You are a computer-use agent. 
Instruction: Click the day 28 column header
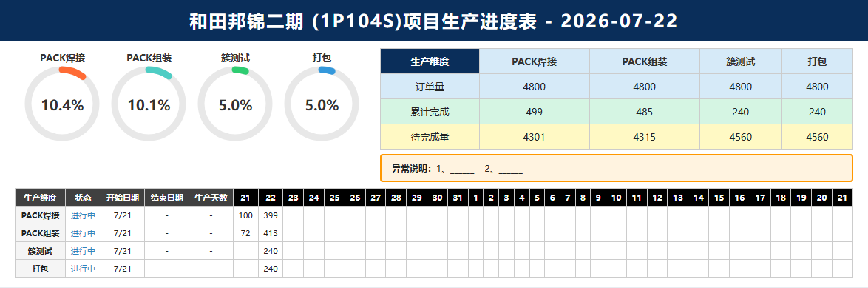(396, 198)
